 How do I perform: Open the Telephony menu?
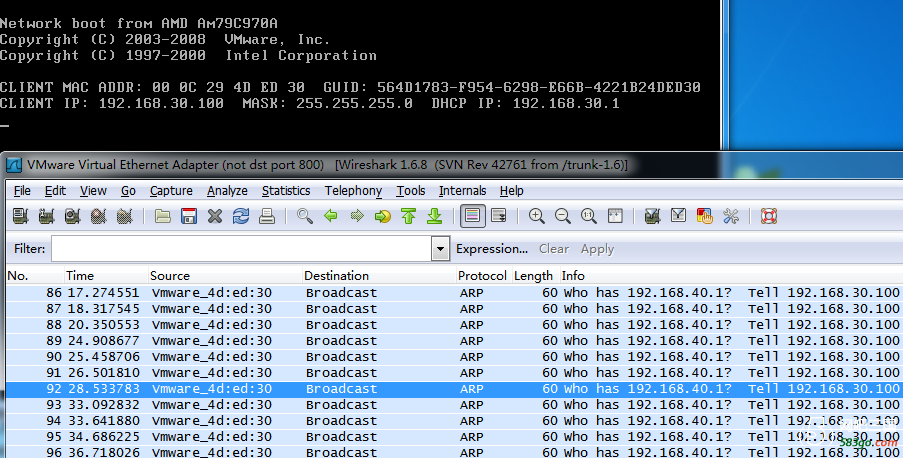point(354,191)
